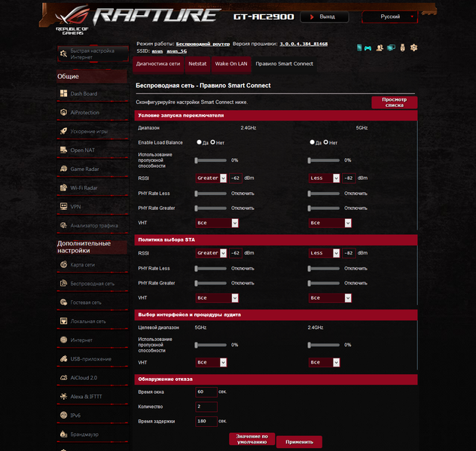Image resolution: width=476 pixels, height=451 pixels.
Task: Click the Просмотр списка button
Action: tap(395, 102)
